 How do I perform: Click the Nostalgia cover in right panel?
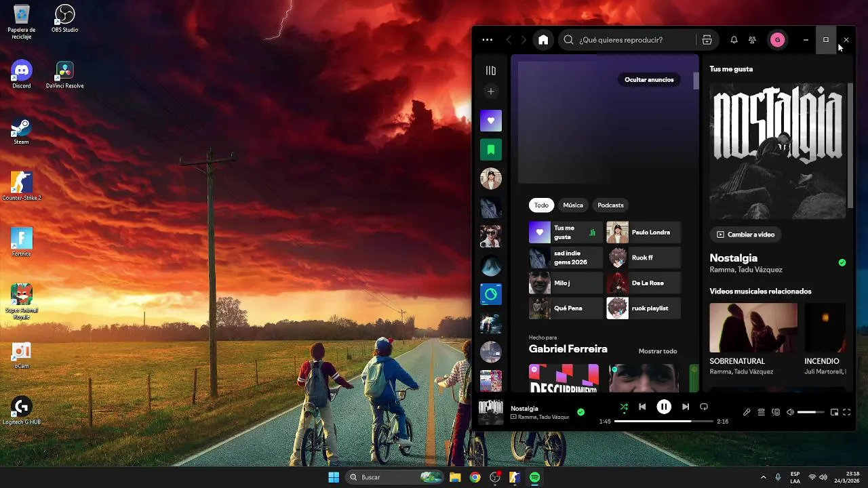click(777, 151)
